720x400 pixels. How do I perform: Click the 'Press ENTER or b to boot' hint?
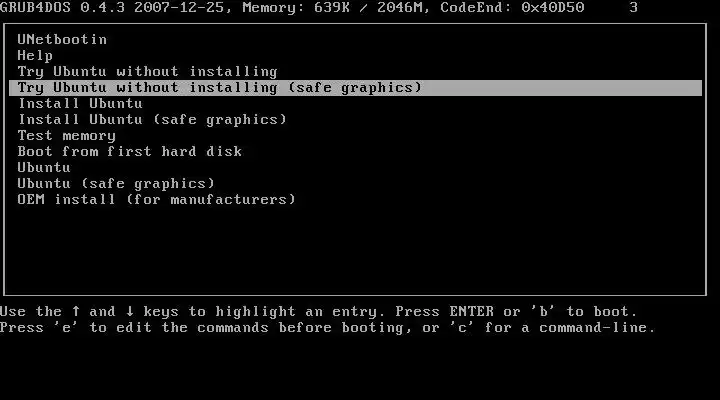(x=517, y=312)
